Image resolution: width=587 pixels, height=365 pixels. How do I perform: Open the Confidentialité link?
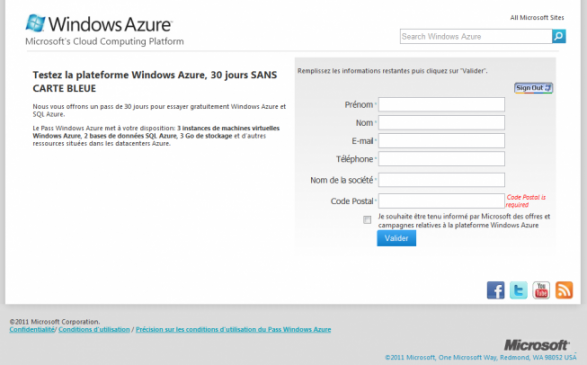[32, 329]
